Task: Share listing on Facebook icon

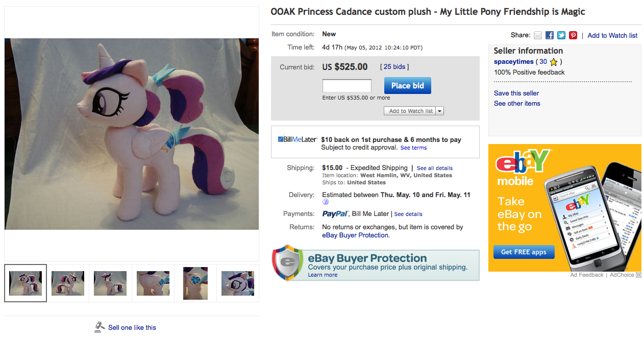Action: pos(550,35)
